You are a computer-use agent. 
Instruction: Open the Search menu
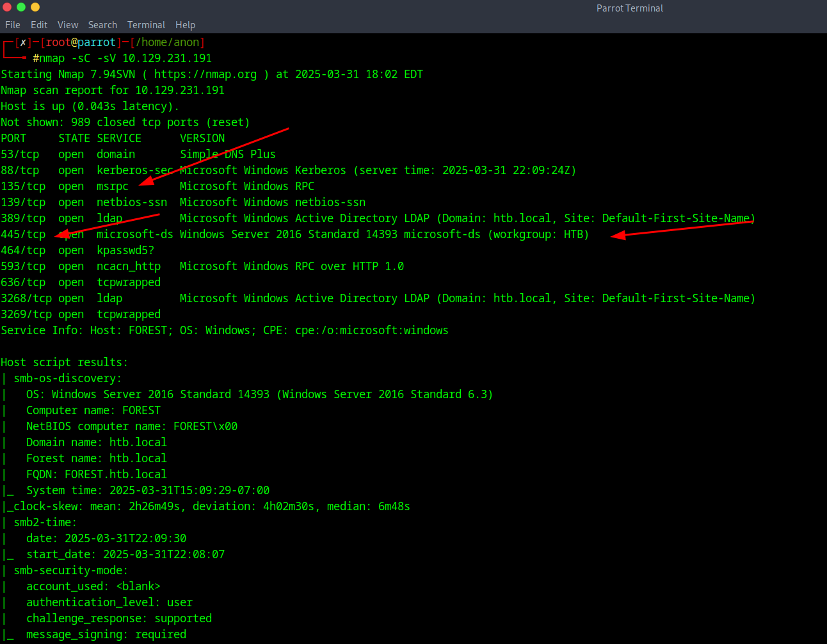pos(102,25)
